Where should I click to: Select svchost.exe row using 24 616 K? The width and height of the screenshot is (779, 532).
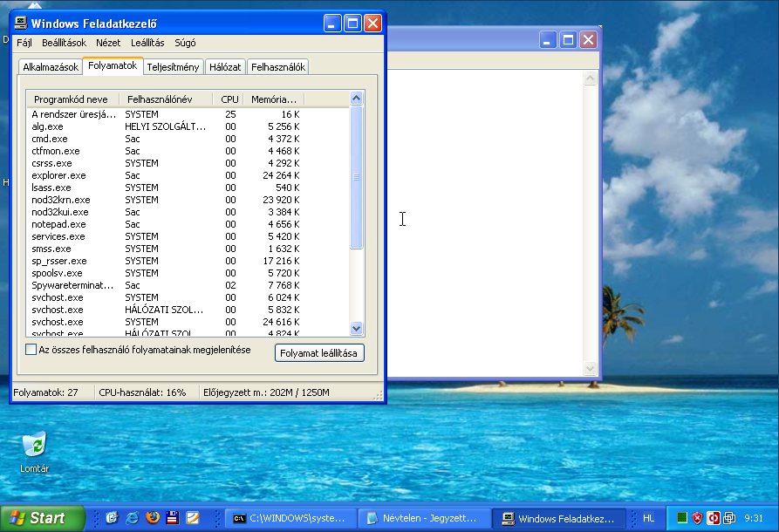[188, 322]
